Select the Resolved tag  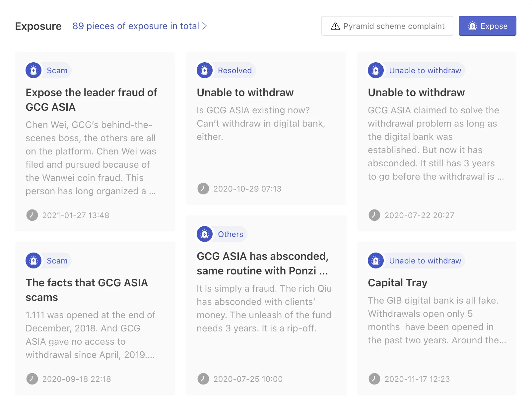pos(235,71)
